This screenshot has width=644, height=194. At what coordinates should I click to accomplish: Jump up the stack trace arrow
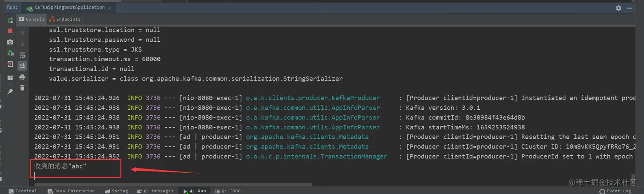tap(22, 33)
